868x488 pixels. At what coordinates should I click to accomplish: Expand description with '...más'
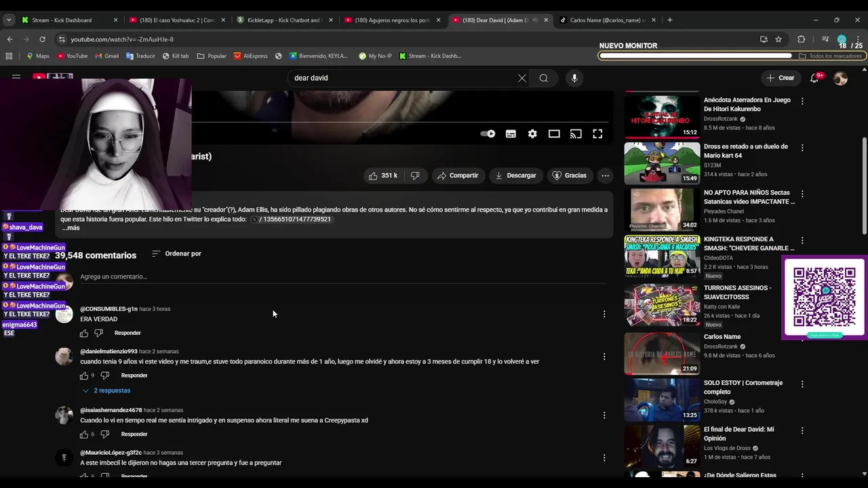[71, 228]
